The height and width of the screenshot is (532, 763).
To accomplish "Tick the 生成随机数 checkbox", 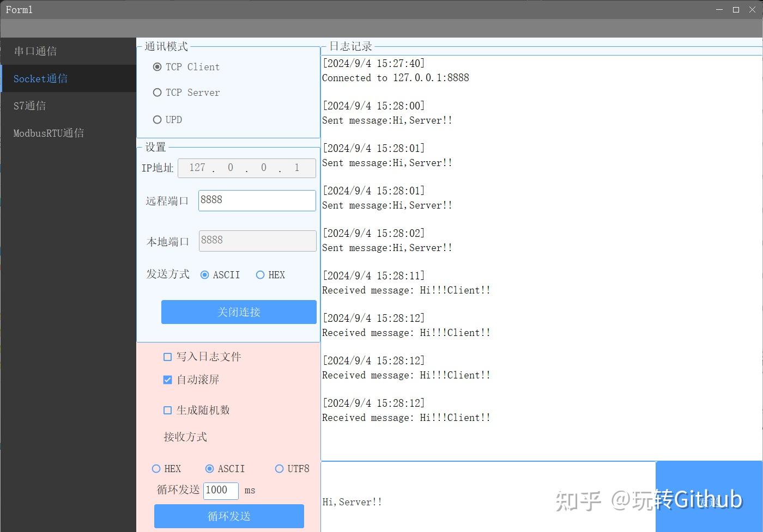I will coord(197,410).
